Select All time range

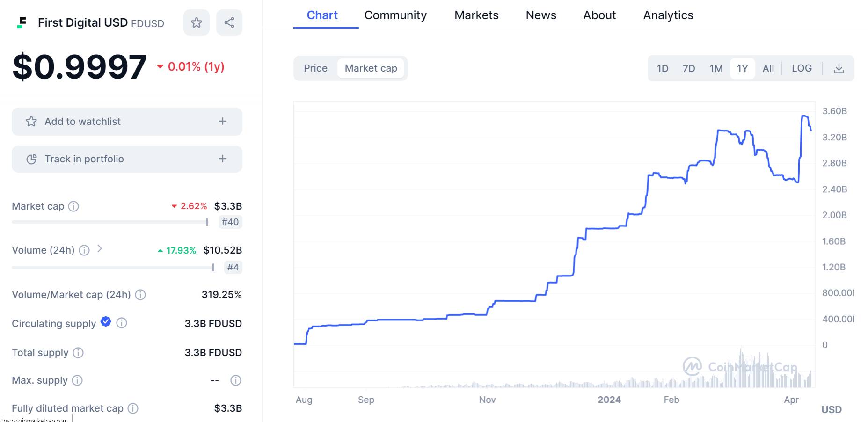pos(768,69)
